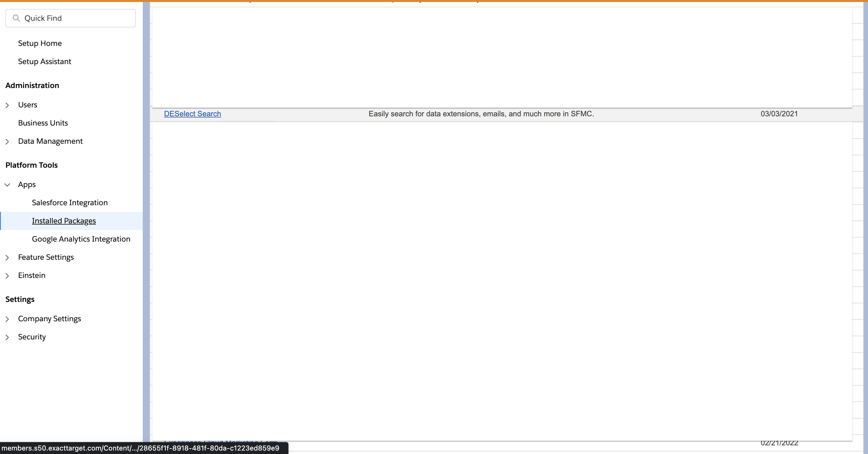Select Security in sidebar
Screen dimensions: 868x454
(x=32, y=337)
